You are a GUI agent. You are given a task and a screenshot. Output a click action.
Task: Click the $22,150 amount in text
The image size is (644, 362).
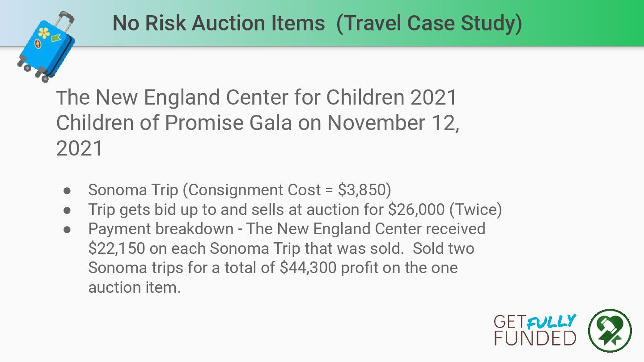coord(117,248)
